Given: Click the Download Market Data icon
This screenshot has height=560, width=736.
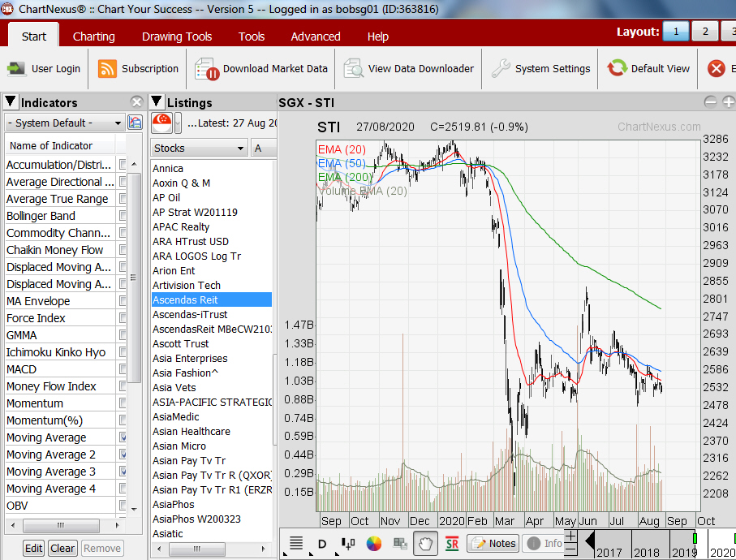Looking at the screenshot, I should pyautogui.click(x=207, y=69).
